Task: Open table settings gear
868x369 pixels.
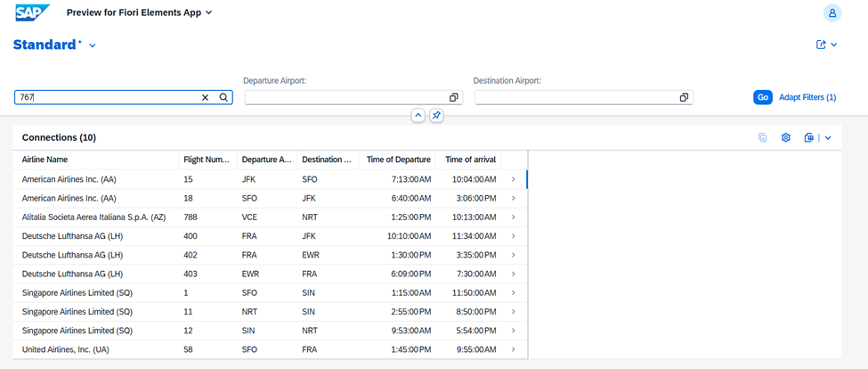Action: tap(785, 138)
